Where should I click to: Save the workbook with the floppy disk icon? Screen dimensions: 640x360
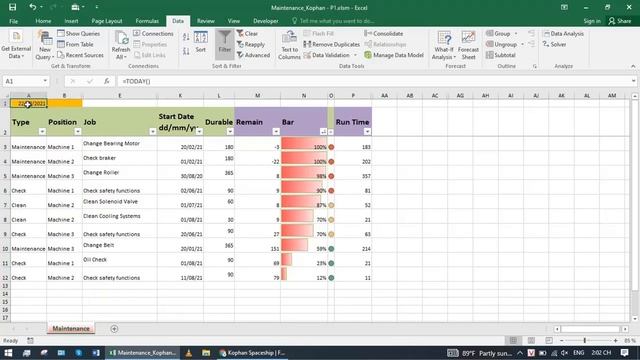(x=13, y=7)
